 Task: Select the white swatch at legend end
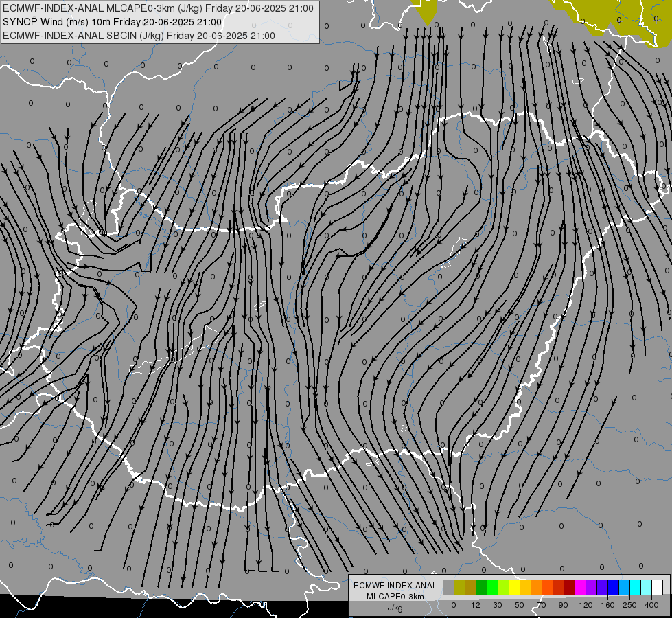[x=658, y=588]
